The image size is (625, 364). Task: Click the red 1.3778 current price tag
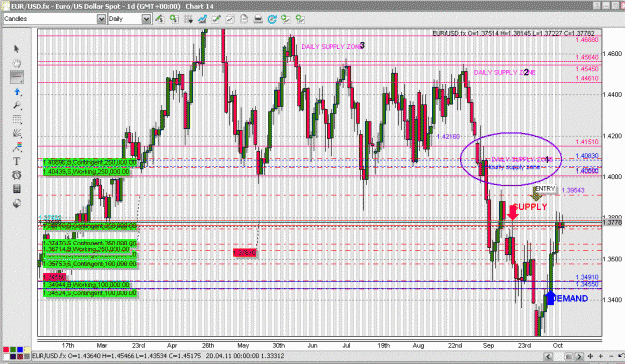tap(612, 222)
